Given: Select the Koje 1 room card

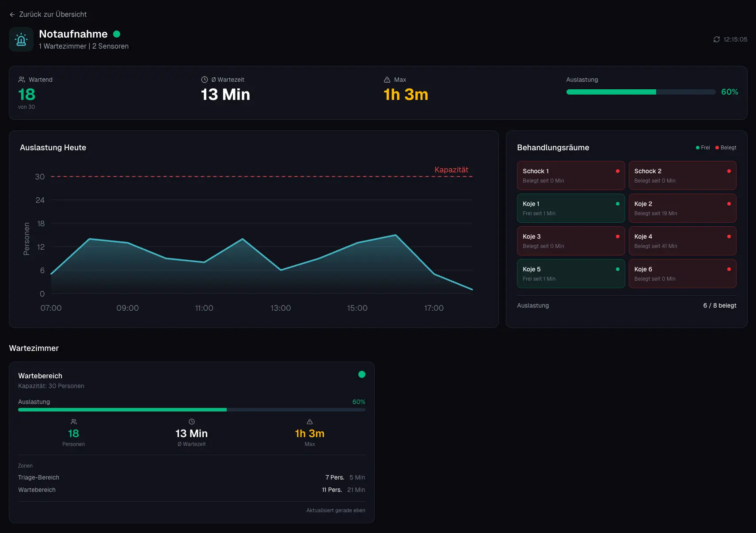Looking at the screenshot, I should point(570,208).
